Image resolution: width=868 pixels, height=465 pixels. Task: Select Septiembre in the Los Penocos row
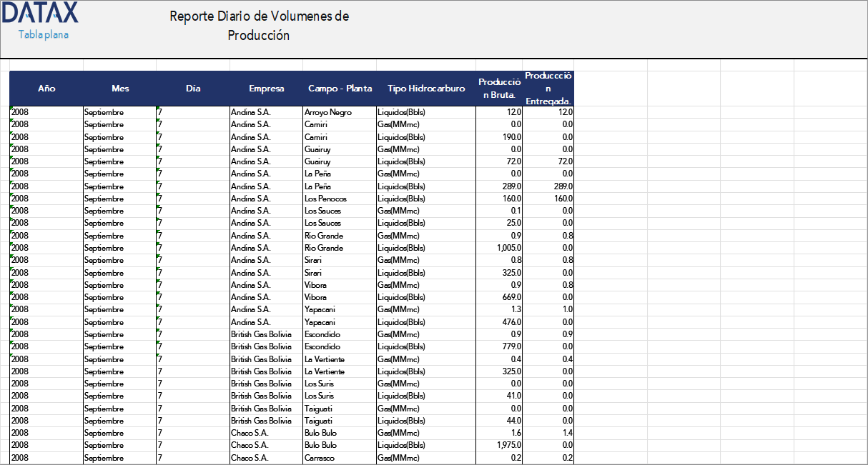(x=104, y=199)
